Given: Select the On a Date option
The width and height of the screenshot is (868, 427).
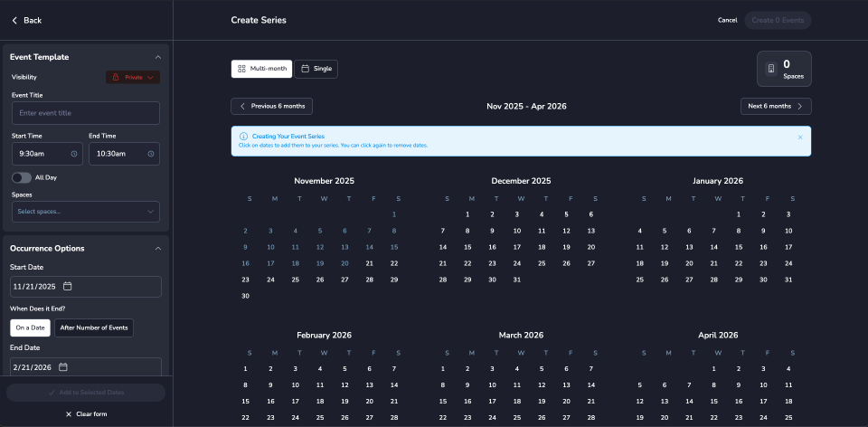Looking at the screenshot, I should 31,327.
